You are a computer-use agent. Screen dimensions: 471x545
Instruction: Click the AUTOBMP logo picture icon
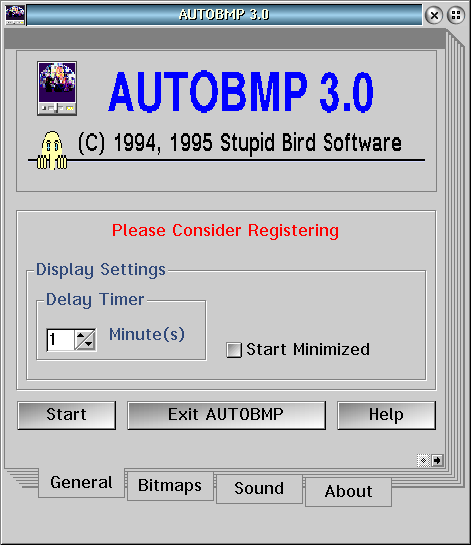[57, 88]
